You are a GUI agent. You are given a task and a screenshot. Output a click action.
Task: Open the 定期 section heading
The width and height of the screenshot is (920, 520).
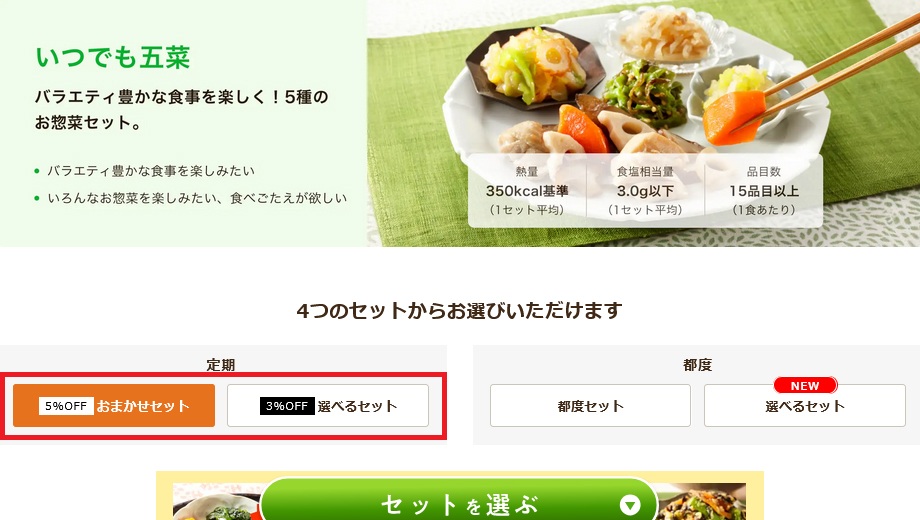point(221,364)
